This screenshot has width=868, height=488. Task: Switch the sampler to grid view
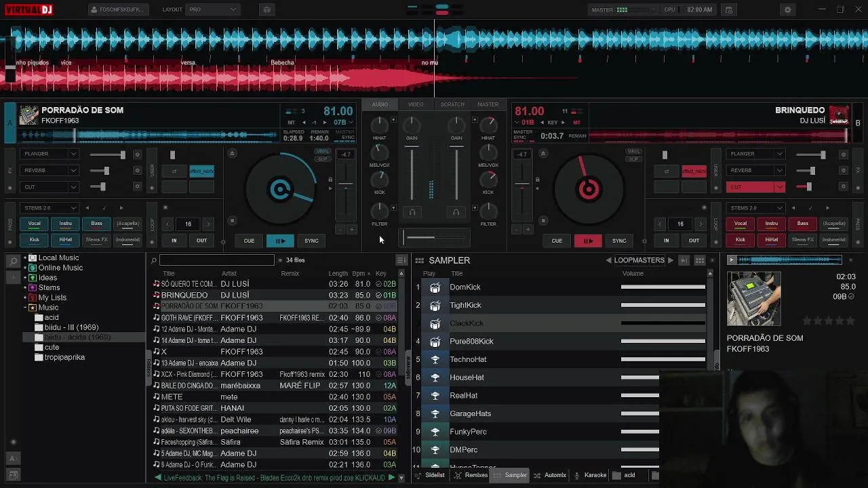700,260
